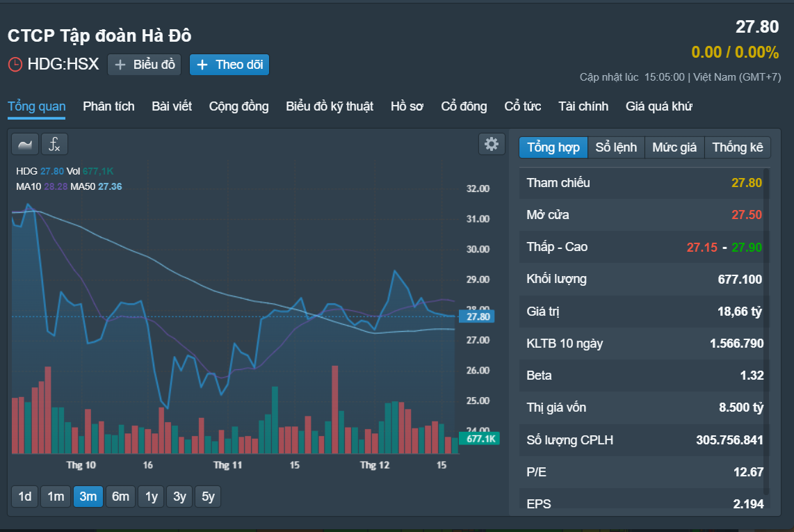
Task: Click the 27.80 price marker on chart axis
Action: pyautogui.click(x=477, y=316)
